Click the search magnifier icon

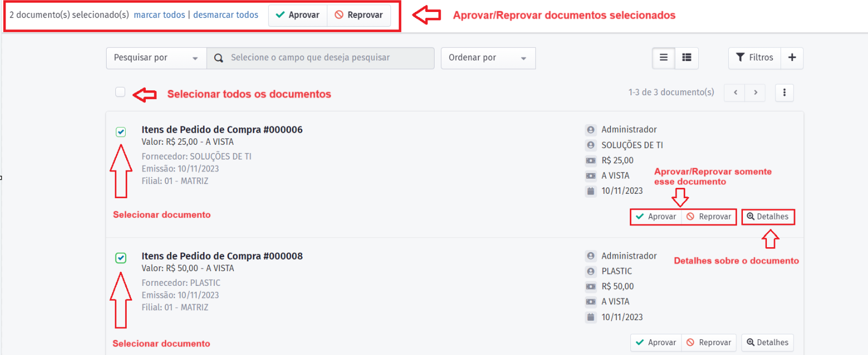[x=219, y=58]
